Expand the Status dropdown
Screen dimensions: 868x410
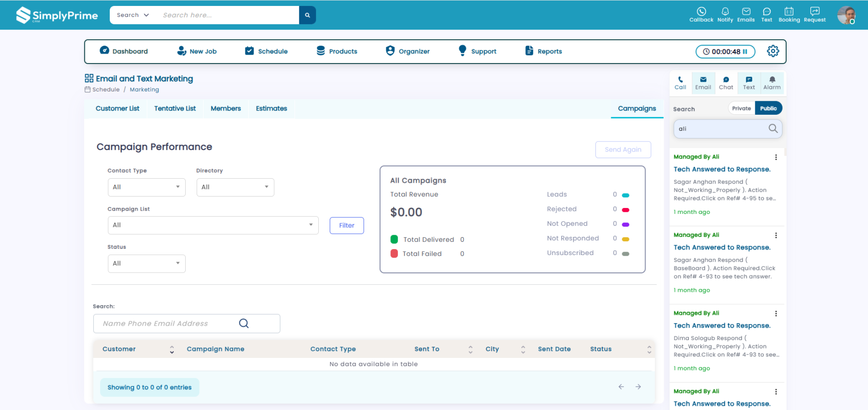pyautogui.click(x=147, y=263)
